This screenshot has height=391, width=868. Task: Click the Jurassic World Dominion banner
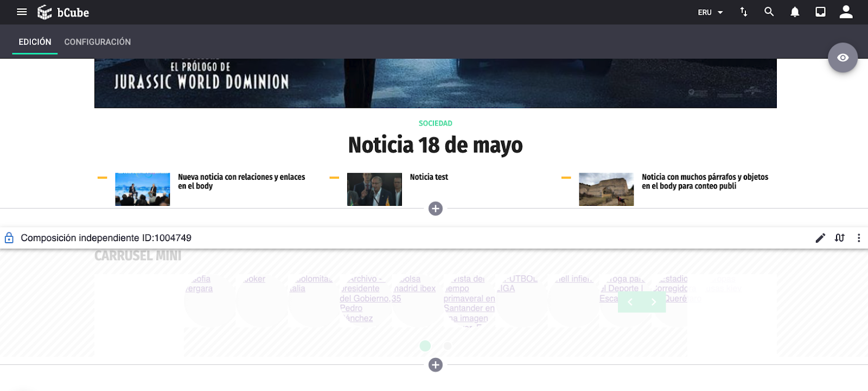pyautogui.click(x=435, y=83)
